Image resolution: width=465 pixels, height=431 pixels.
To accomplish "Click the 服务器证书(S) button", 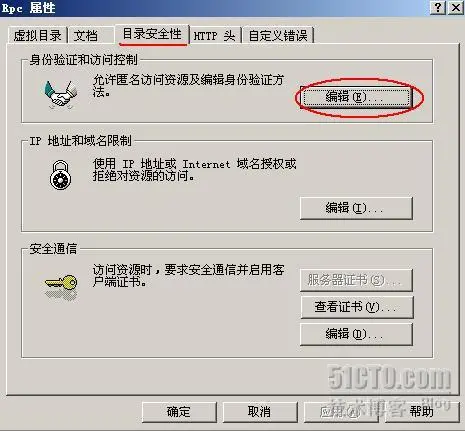I will 356,280.
